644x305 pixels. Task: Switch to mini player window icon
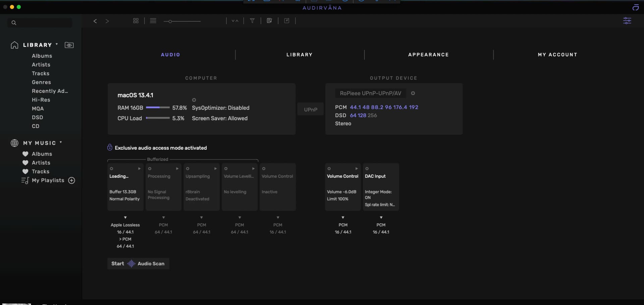tap(636, 7)
